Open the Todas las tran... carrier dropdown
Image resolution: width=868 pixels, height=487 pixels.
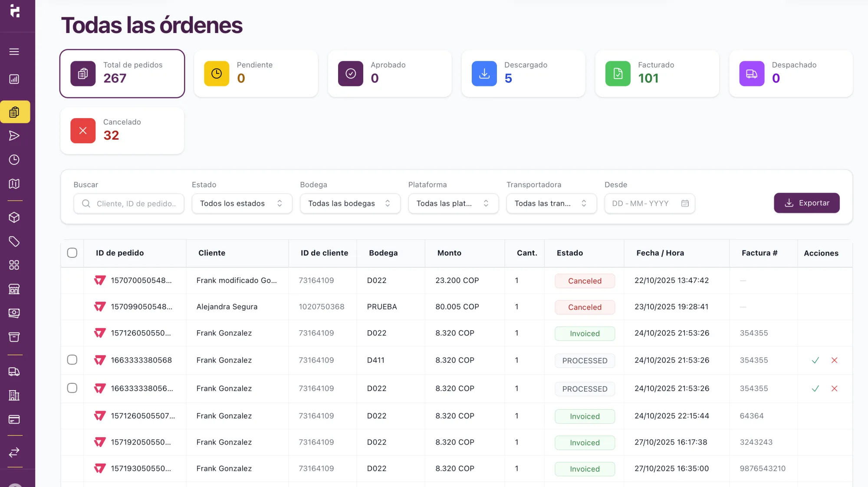point(551,204)
